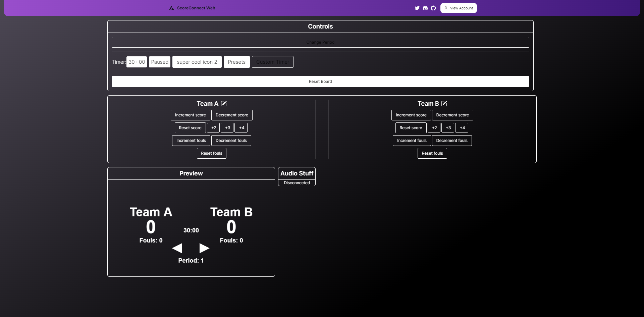Viewport: 644px width, 317px height.
Task: Open the Discord link icon
Action: pos(425,8)
